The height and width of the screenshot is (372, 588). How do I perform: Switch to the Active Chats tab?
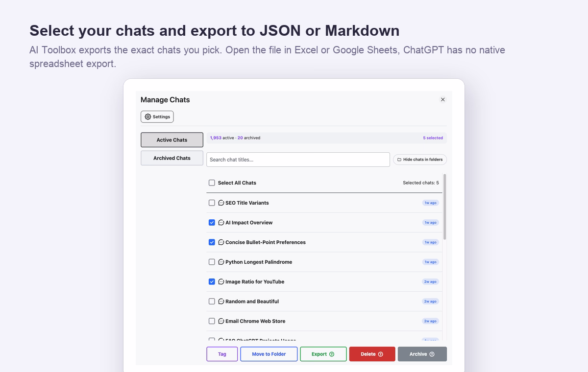coord(172,140)
